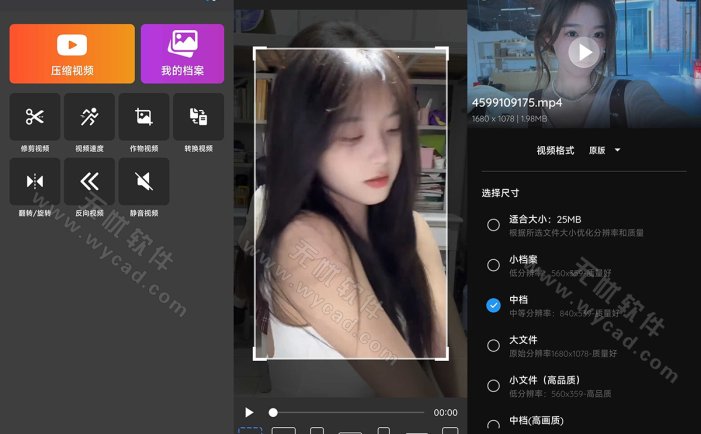
Task: Expand the video format (视频格式) dropdown arrow
Action: point(617,150)
